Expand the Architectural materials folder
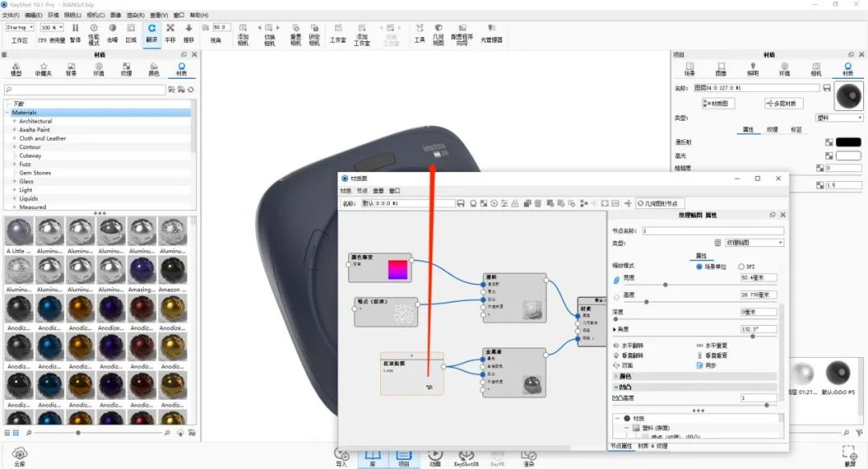 pos(14,121)
